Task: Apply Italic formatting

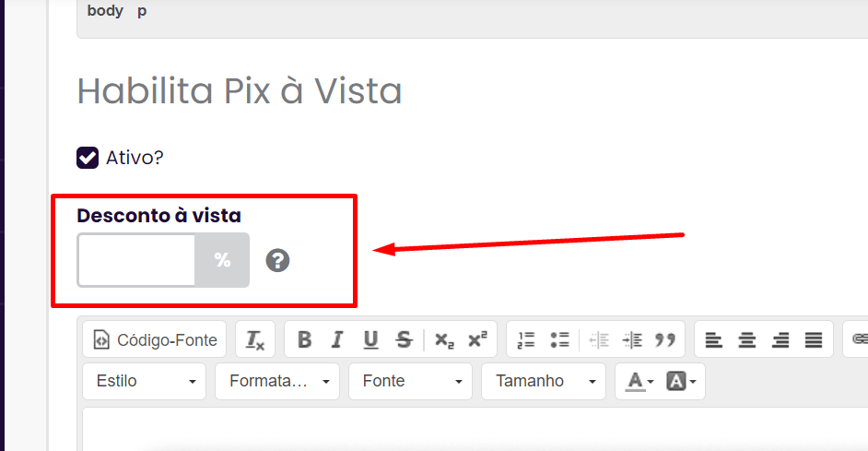Action: pos(337,339)
